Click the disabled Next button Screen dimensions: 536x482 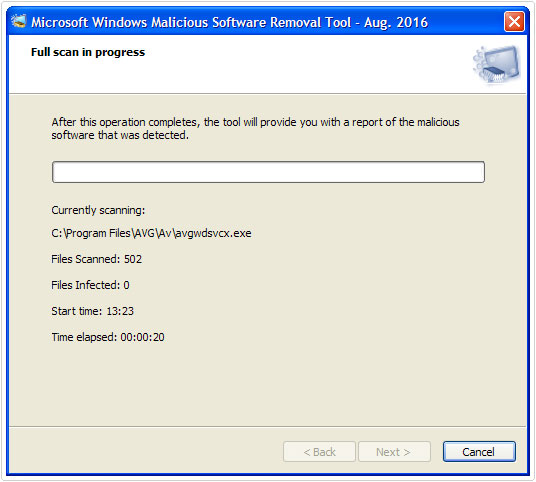point(394,452)
